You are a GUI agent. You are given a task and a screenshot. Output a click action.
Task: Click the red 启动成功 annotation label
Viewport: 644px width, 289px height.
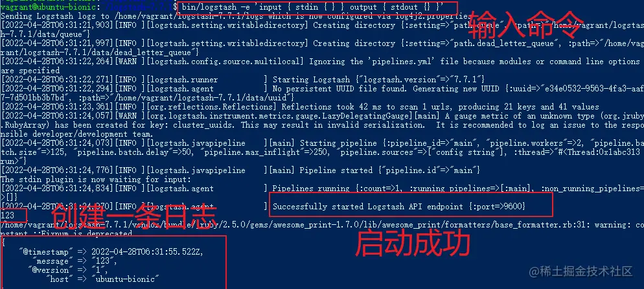[x=412, y=244]
